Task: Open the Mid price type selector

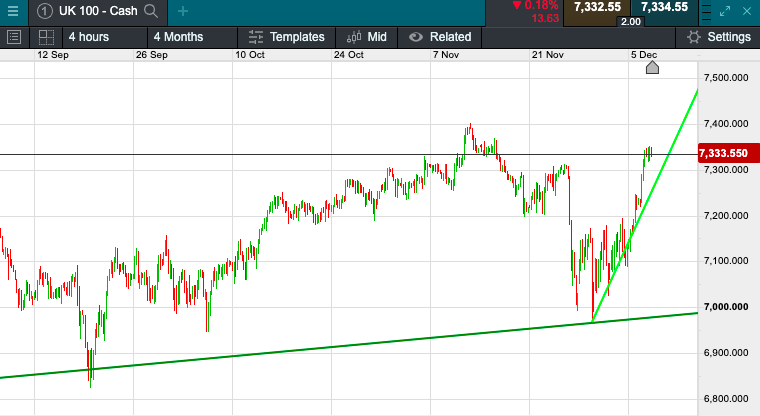Action: click(x=366, y=37)
